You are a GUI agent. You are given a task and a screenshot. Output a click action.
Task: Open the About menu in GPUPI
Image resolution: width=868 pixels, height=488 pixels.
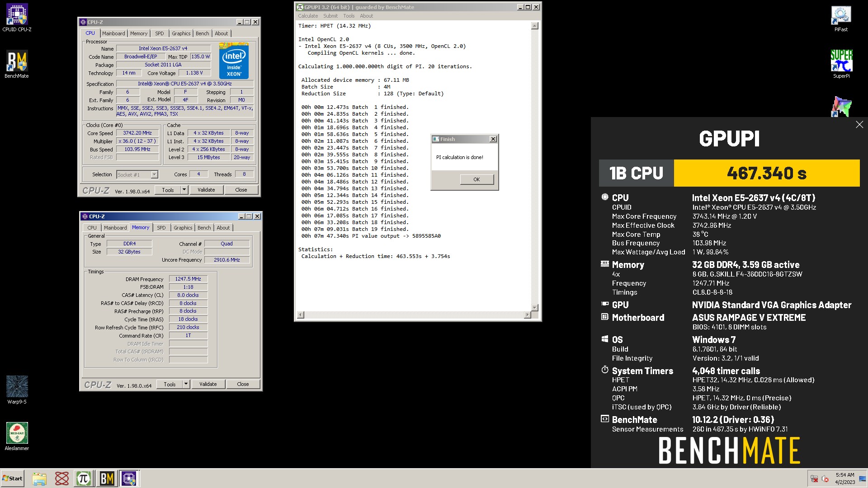pos(367,16)
